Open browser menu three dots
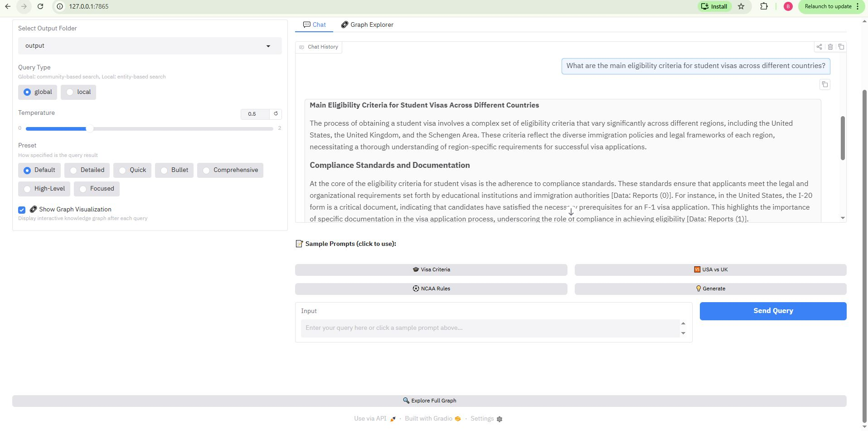 point(858,6)
